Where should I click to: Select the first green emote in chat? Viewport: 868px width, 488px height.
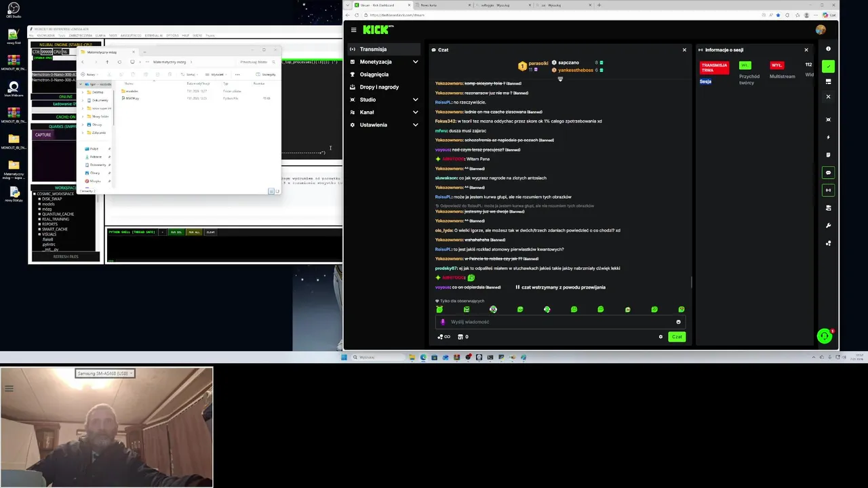tap(439, 310)
